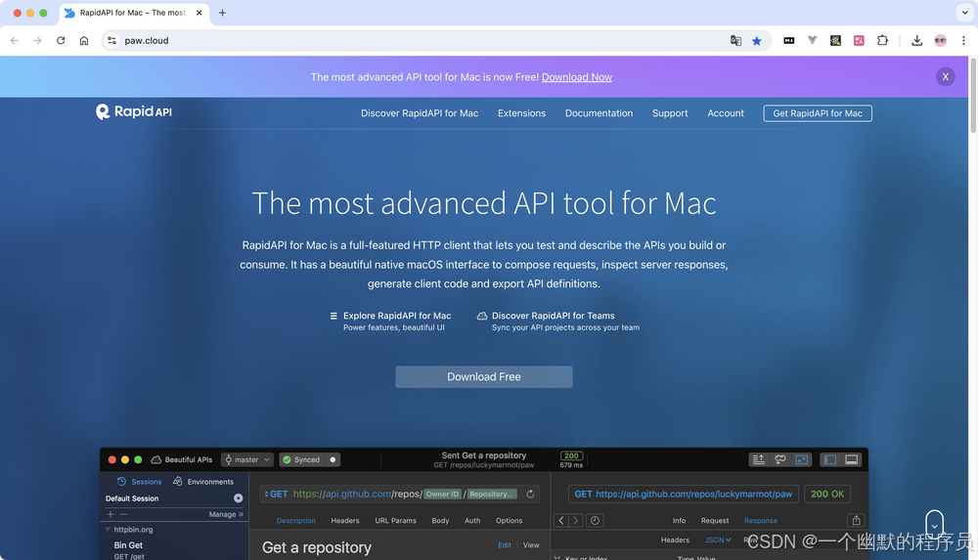This screenshot has height=560, width=978.
Task: Open the JSON format dropdown
Action: [x=717, y=540]
